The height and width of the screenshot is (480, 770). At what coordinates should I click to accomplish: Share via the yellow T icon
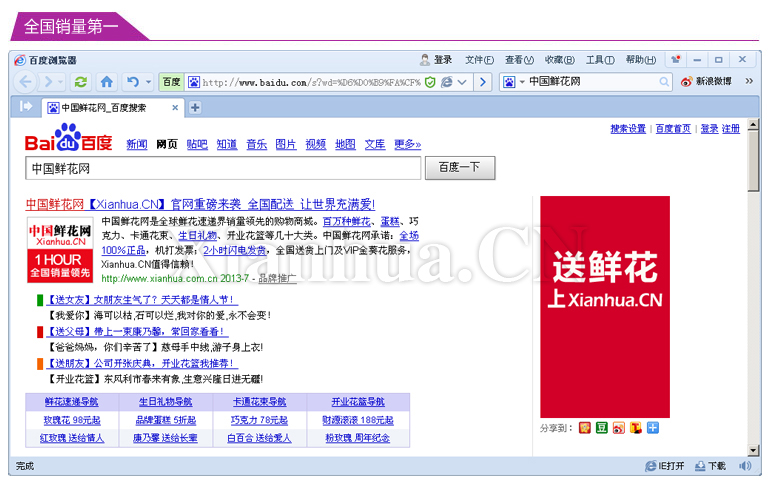pos(635,428)
